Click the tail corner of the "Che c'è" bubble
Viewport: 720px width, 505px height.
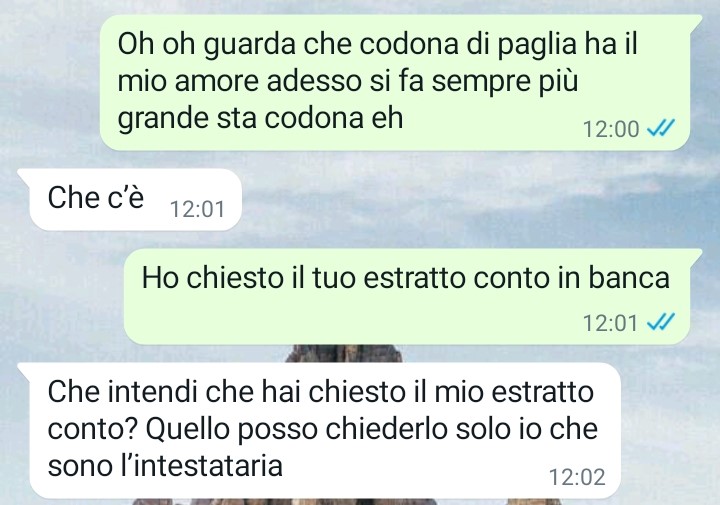tap(24, 176)
